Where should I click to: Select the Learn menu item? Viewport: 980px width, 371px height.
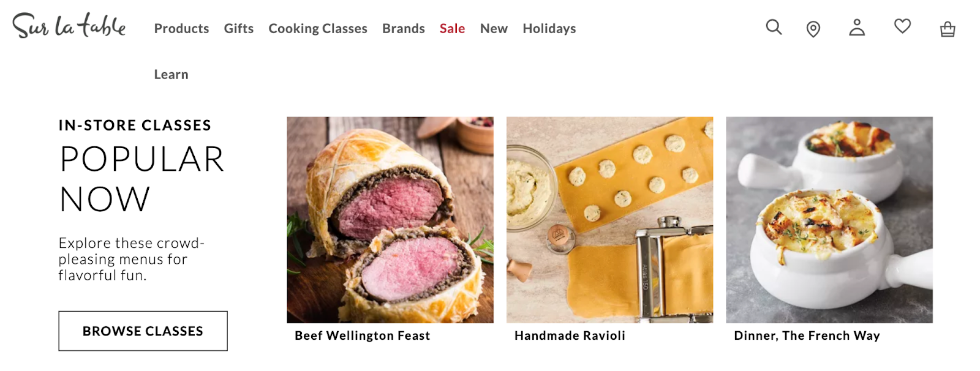click(171, 74)
